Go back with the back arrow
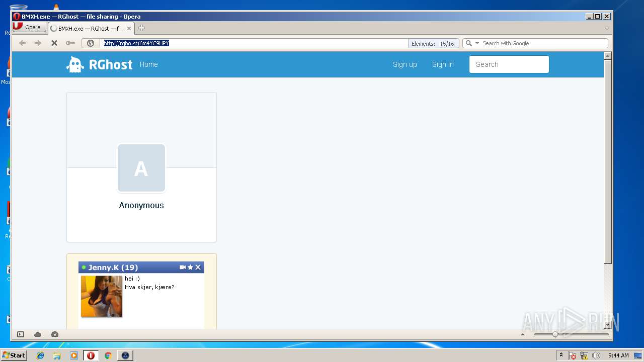 (x=22, y=43)
